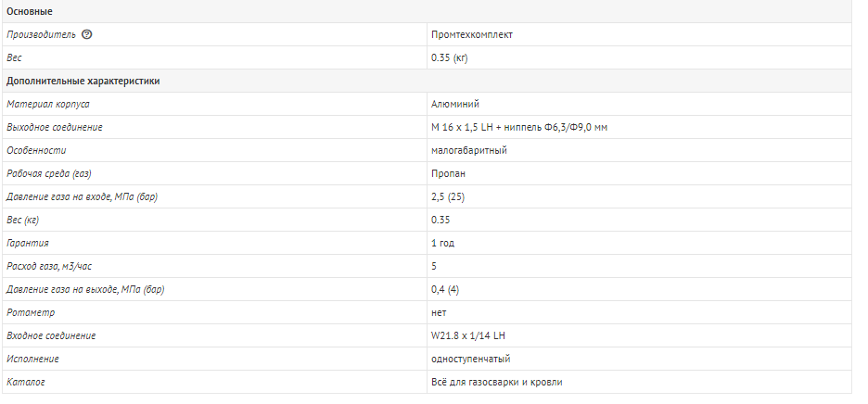Click the Выходное соединение row label
This screenshot has width=868, height=404.
pyautogui.click(x=54, y=127)
